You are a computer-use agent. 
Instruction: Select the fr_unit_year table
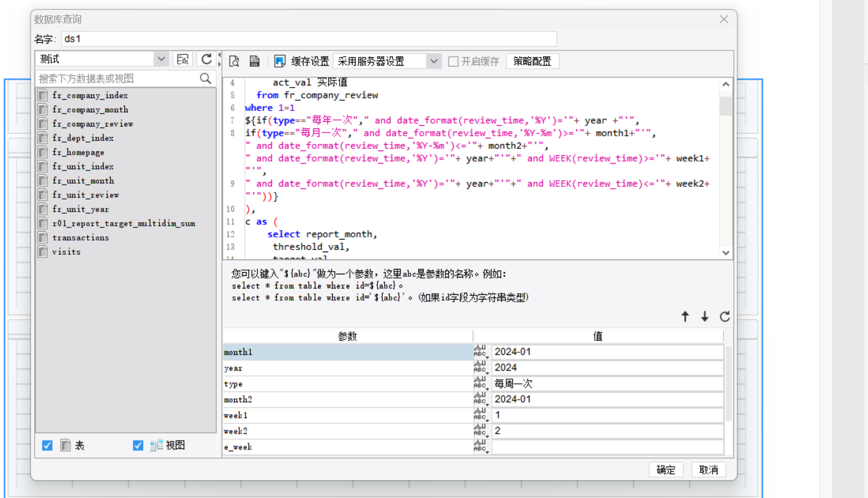81,209
